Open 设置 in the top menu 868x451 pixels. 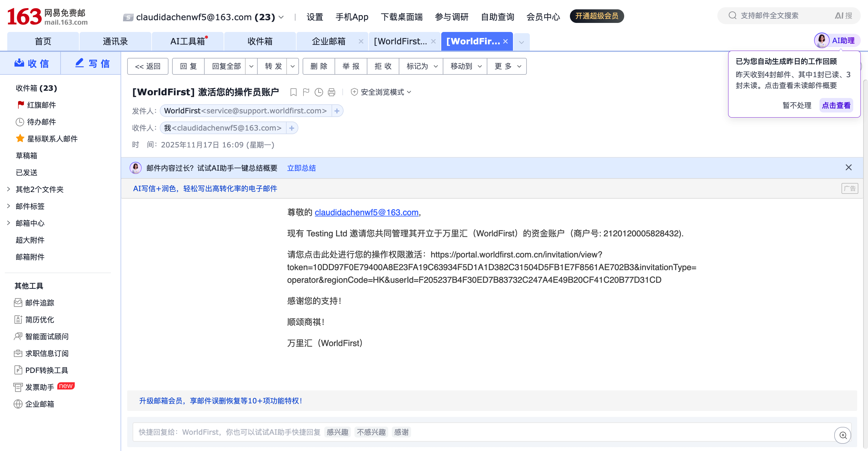[315, 17]
